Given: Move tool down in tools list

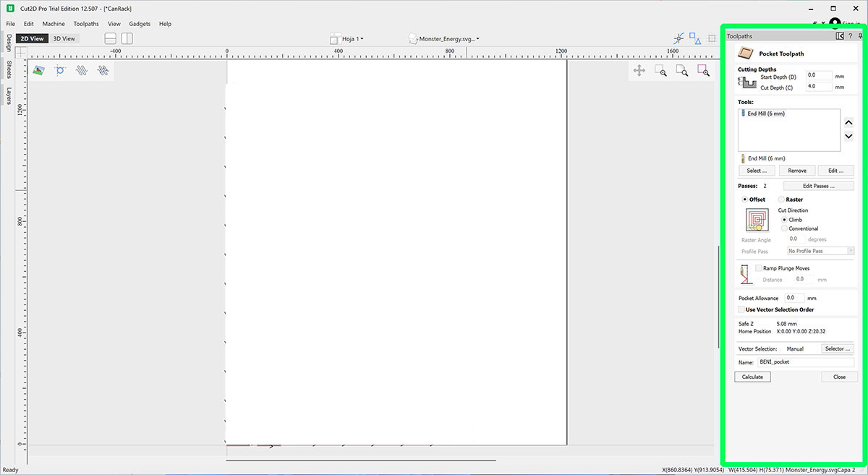Looking at the screenshot, I should (x=849, y=136).
